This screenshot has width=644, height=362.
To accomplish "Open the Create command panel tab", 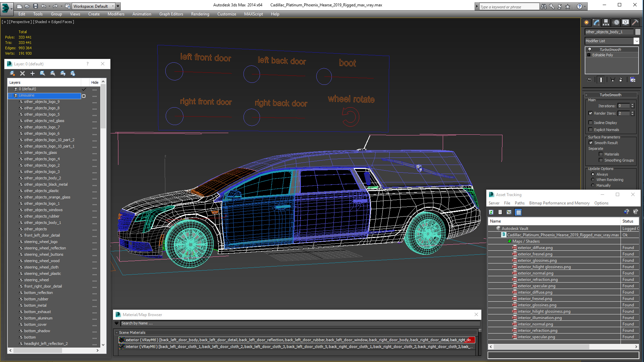I will point(587,22).
